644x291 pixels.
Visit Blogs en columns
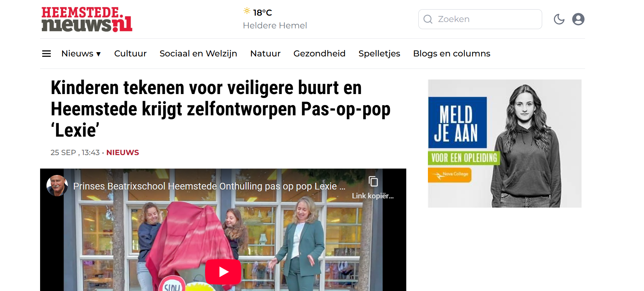coord(452,54)
